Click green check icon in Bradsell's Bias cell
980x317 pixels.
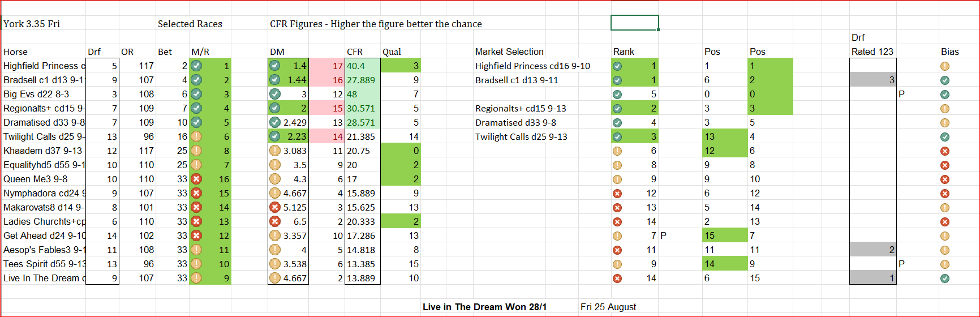[x=944, y=80]
